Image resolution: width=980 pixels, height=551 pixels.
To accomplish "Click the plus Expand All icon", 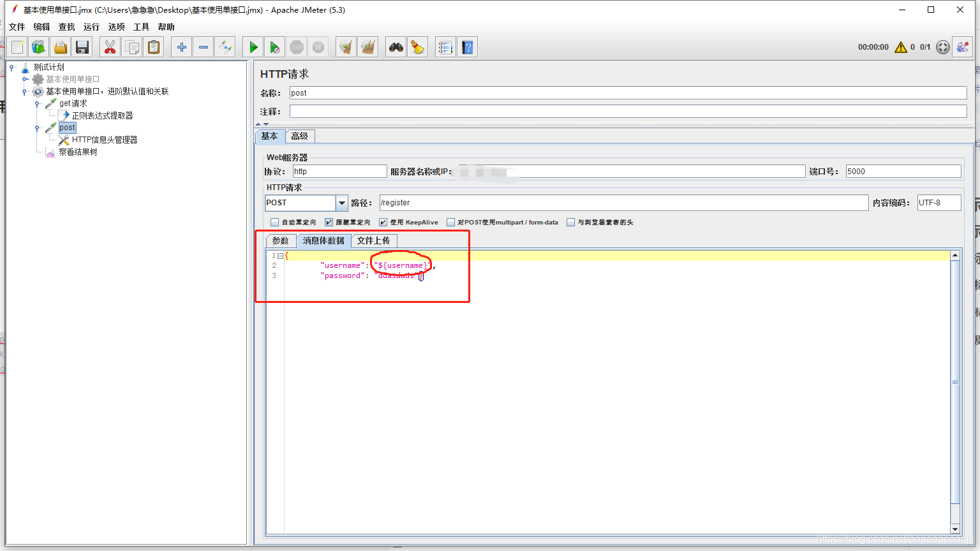I will [x=182, y=47].
